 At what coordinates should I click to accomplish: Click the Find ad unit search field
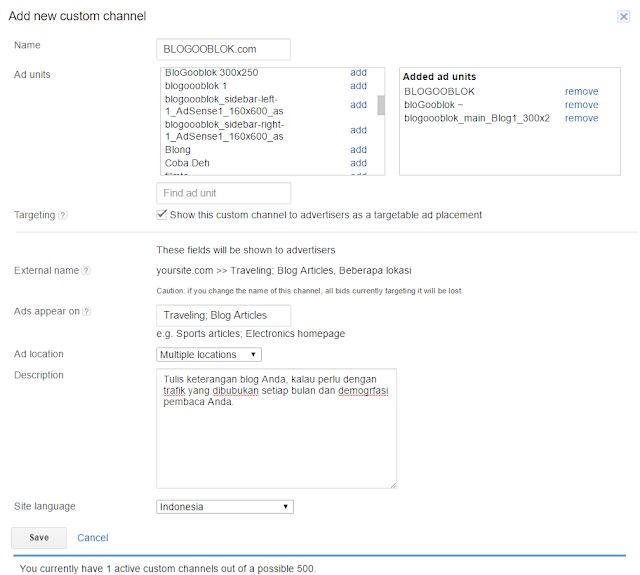coord(223,193)
